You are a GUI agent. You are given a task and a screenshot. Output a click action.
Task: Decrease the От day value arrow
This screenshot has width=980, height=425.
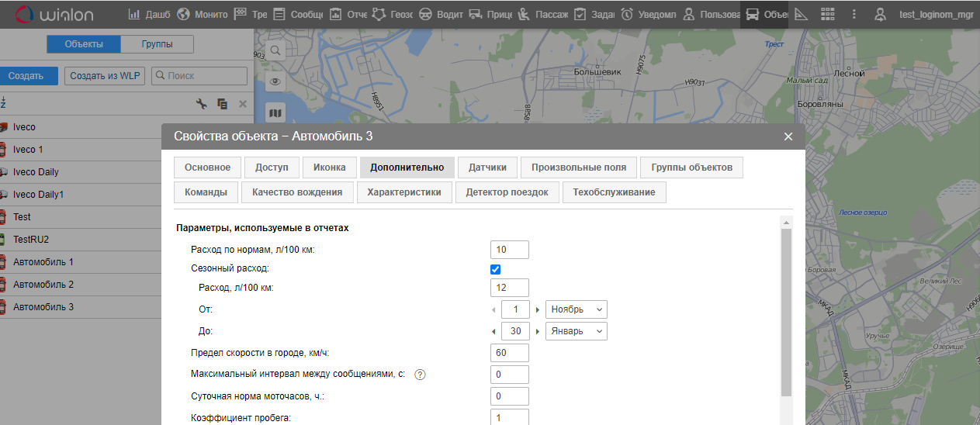click(x=494, y=309)
